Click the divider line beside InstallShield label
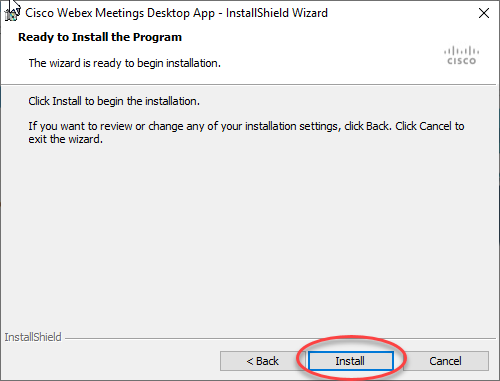The image size is (500, 381). point(281,339)
